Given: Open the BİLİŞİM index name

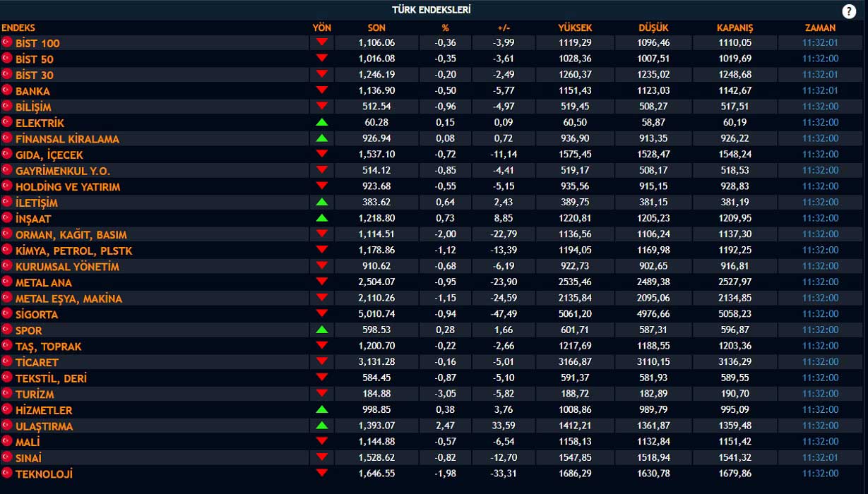Looking at the screenshot, I should (x=33, y=107).
